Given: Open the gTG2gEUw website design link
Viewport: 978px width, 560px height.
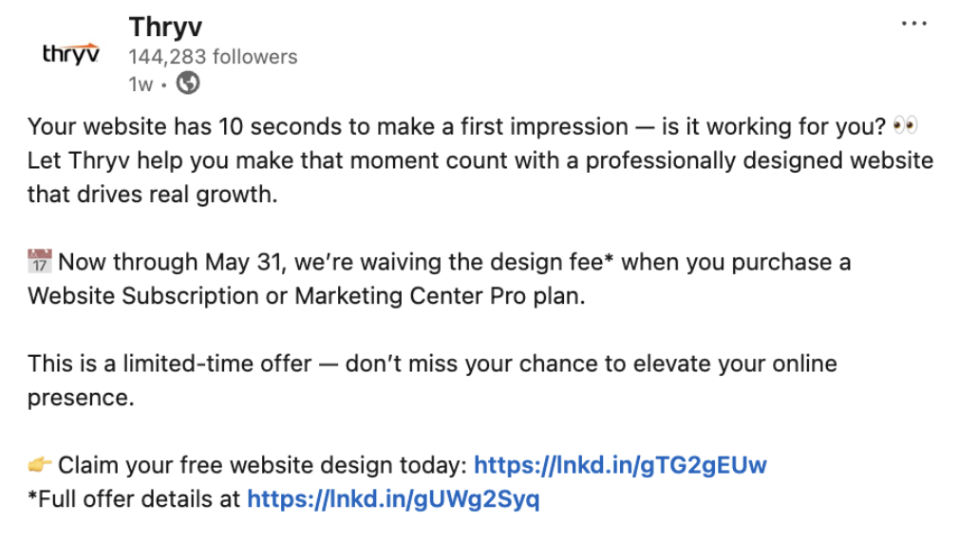Looking at the screenshot, I should [620, 465].
